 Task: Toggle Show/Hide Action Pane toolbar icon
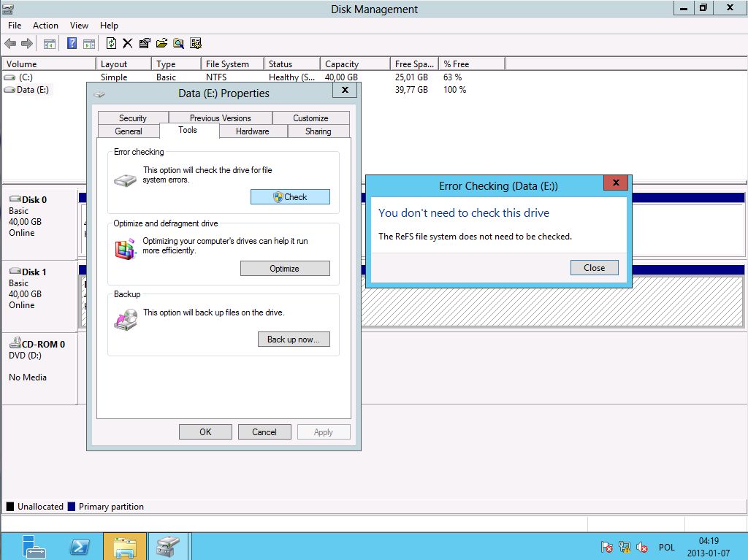click(89, 44)
